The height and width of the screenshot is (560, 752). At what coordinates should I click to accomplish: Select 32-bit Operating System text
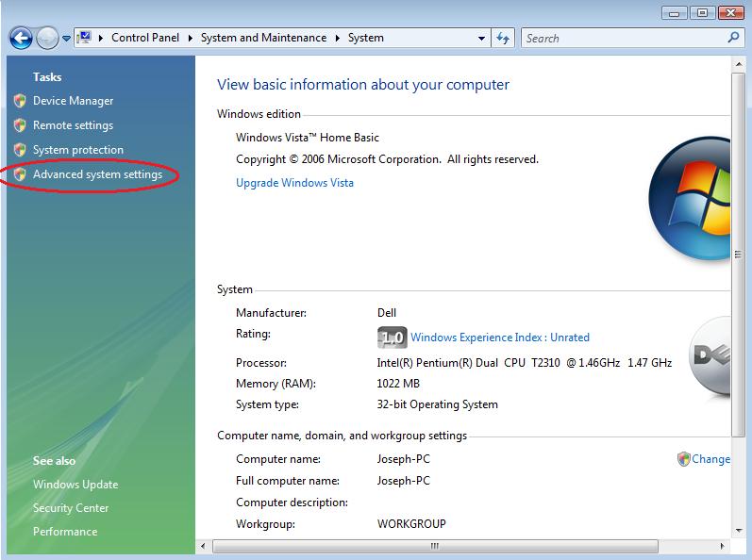438,404
